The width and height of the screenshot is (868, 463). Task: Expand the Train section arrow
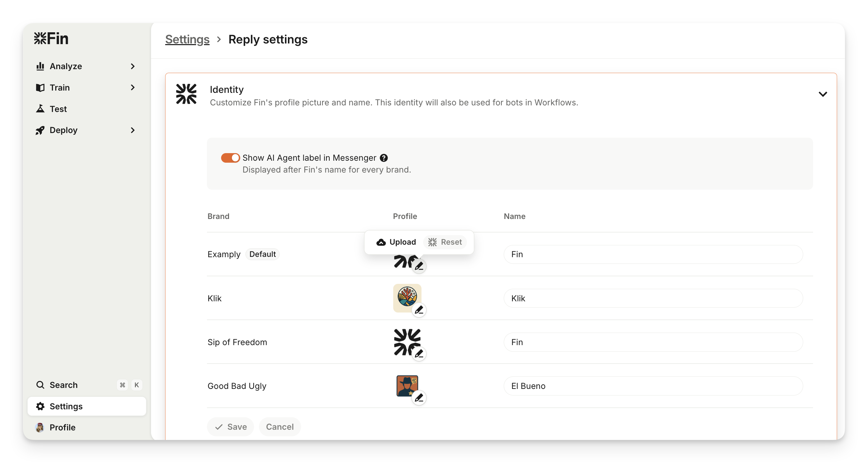(133, 88)
